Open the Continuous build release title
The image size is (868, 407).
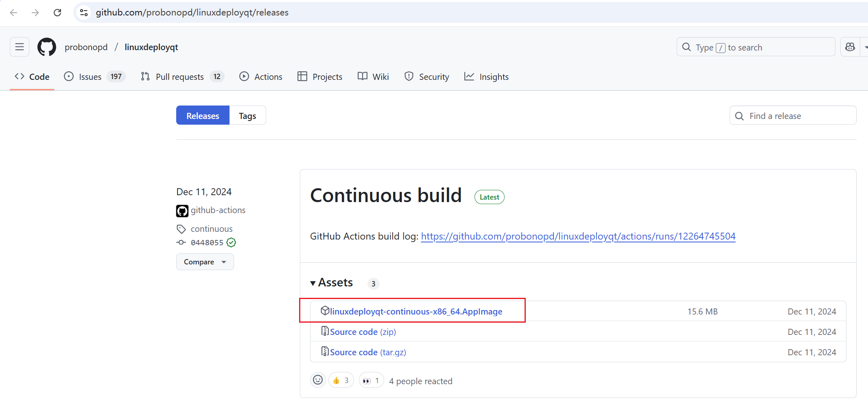pyautogui.click(x=386, y=196)
